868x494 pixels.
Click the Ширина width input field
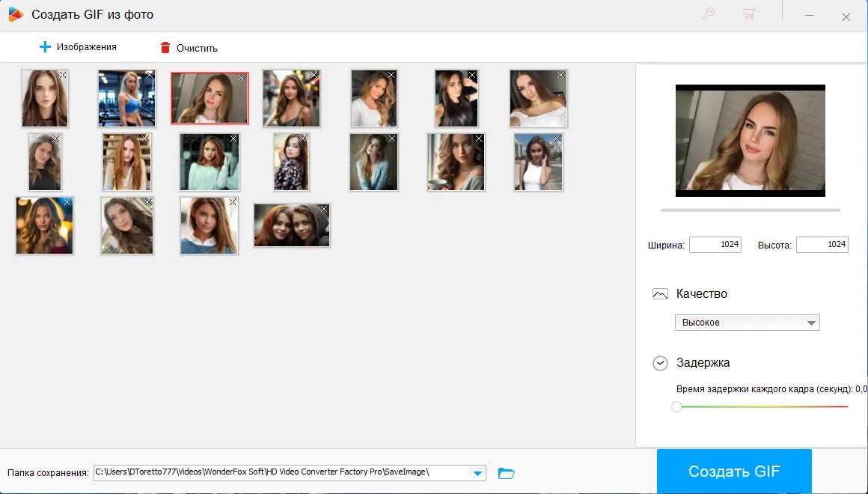tap(715, 244)
